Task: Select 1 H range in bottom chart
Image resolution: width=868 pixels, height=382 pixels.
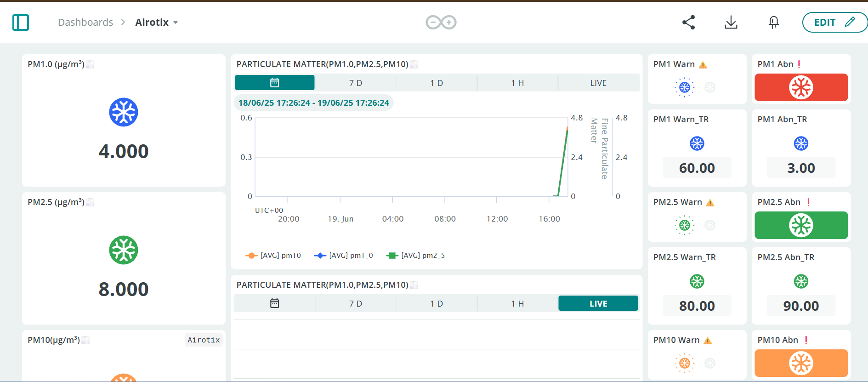Action: 517,303
